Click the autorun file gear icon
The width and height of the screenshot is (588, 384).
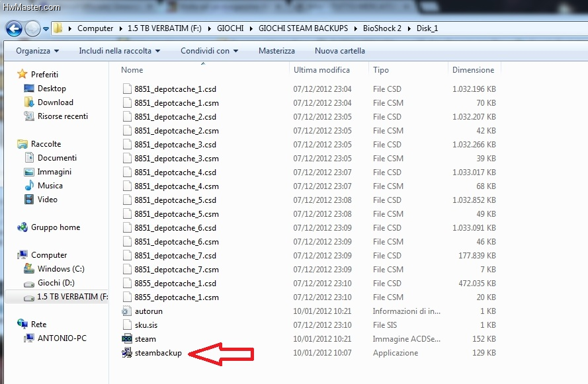click(x=127, y=311)
